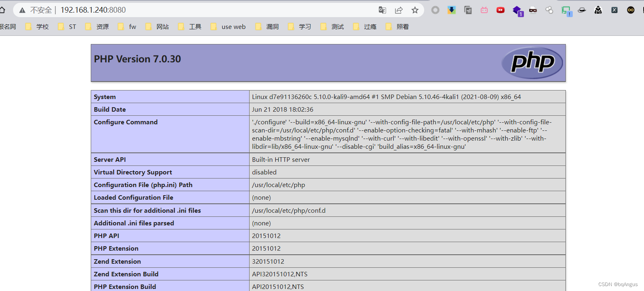Open the black fedora hat extension
This screenshot has width=644, height=291.
click(x=582, y=10)
